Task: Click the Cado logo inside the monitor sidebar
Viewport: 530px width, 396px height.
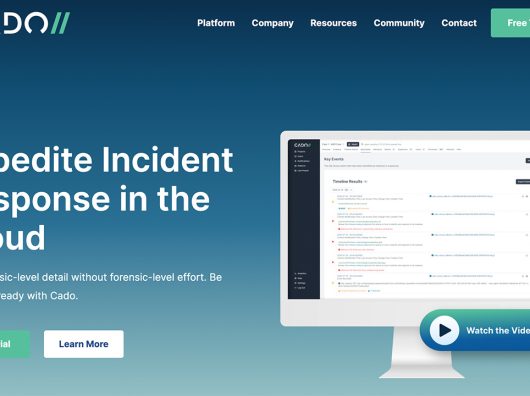Action: coord(302,145)
